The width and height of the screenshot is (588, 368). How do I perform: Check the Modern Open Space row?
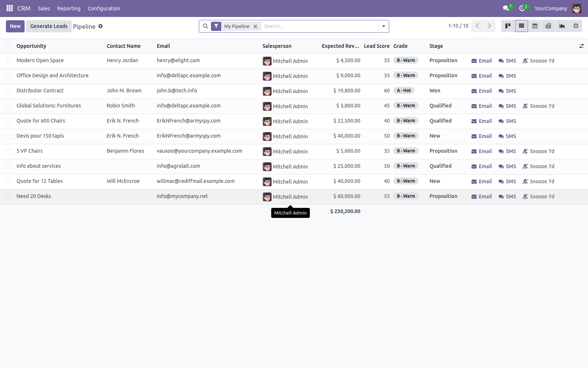click(8, 61)
